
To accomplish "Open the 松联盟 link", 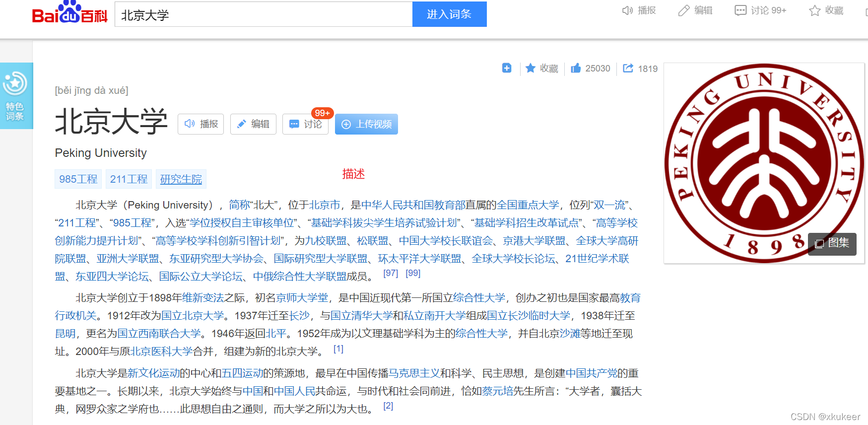I will tap(373, 241).
